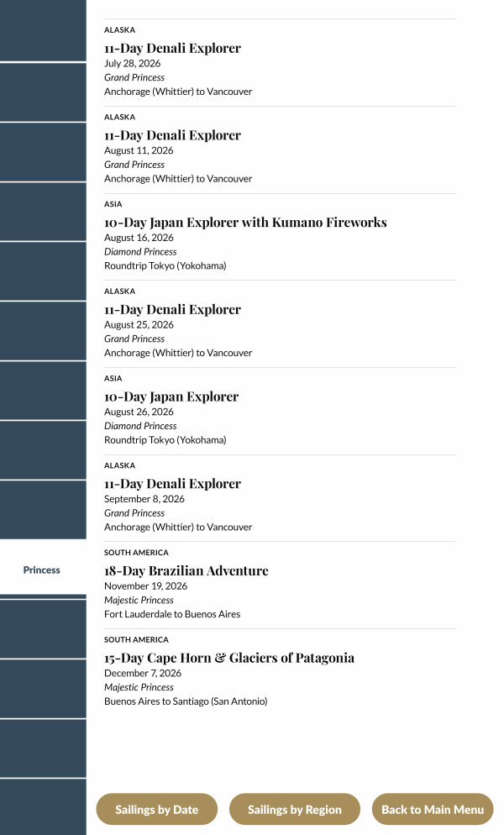Open Japan Explorer with Kumano Fireworks
This screenshot has height=835, width=504.
coord(245,223)
